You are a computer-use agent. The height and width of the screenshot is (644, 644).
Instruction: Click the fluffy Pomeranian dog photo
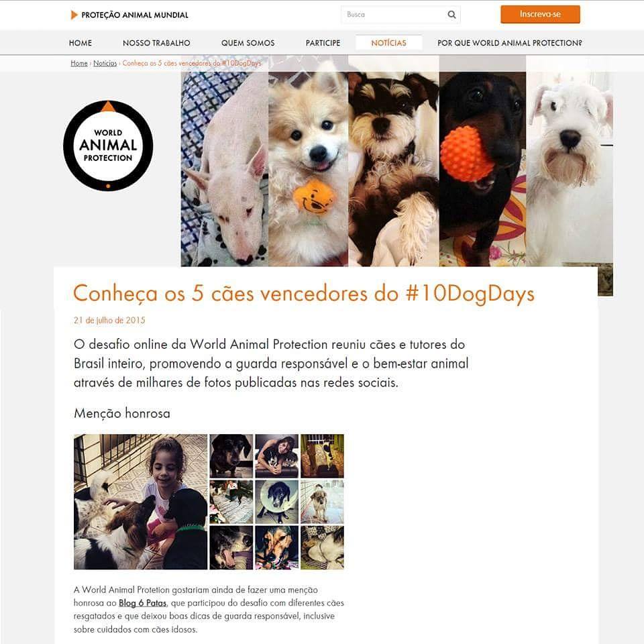click(x=308, y=169)
